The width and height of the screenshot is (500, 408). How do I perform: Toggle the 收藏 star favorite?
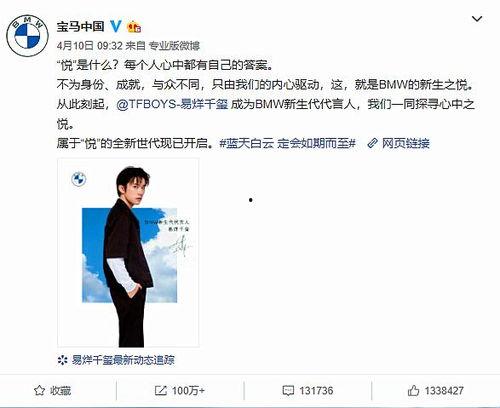click(39, 390)
